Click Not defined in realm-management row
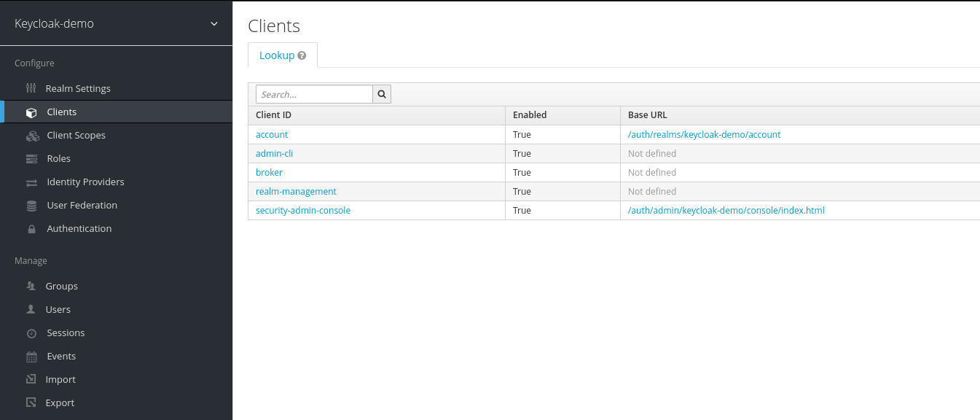Viewport: 980px width, 420px height. coord(652,192)
